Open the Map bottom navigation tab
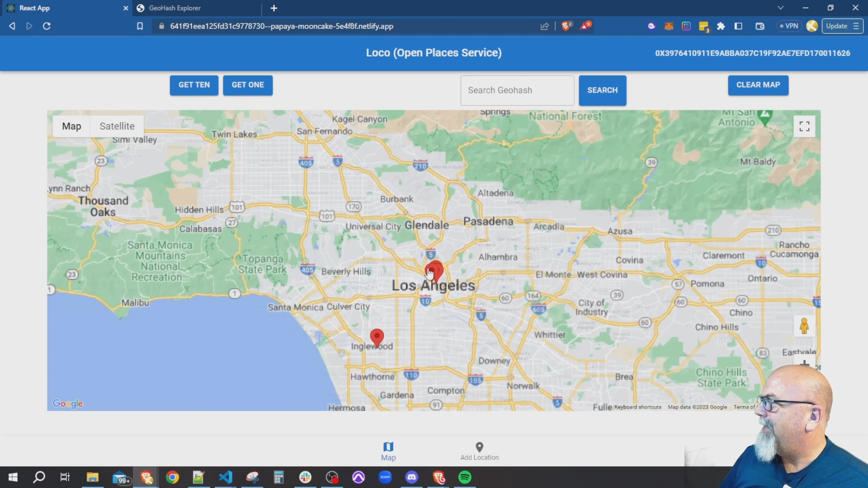This screenshot has height=488, width=868. (388, 451)
